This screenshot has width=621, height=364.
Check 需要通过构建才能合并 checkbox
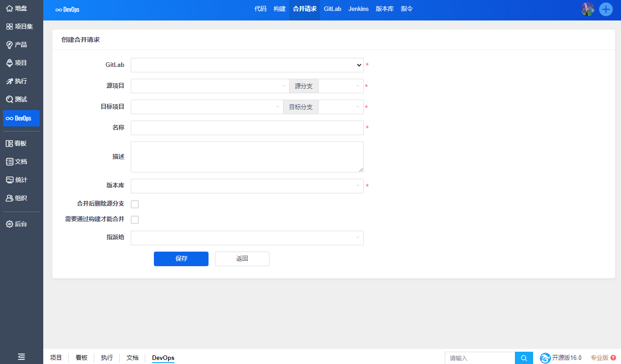click(x=135, y=220)
